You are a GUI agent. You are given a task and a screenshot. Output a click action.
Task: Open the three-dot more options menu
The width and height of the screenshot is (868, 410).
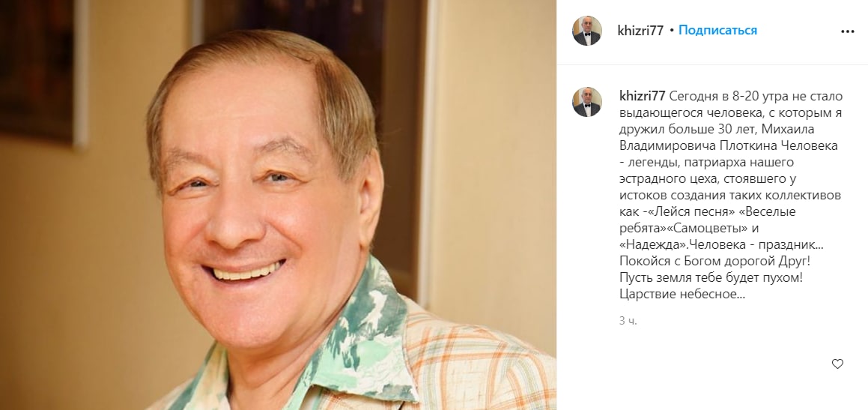tap(848, 31)
